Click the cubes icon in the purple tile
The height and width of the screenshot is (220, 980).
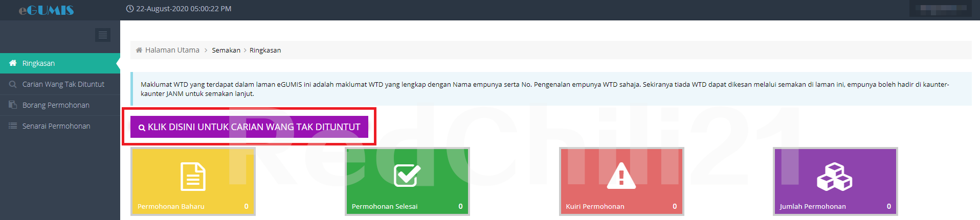click(x=835, y=177)
